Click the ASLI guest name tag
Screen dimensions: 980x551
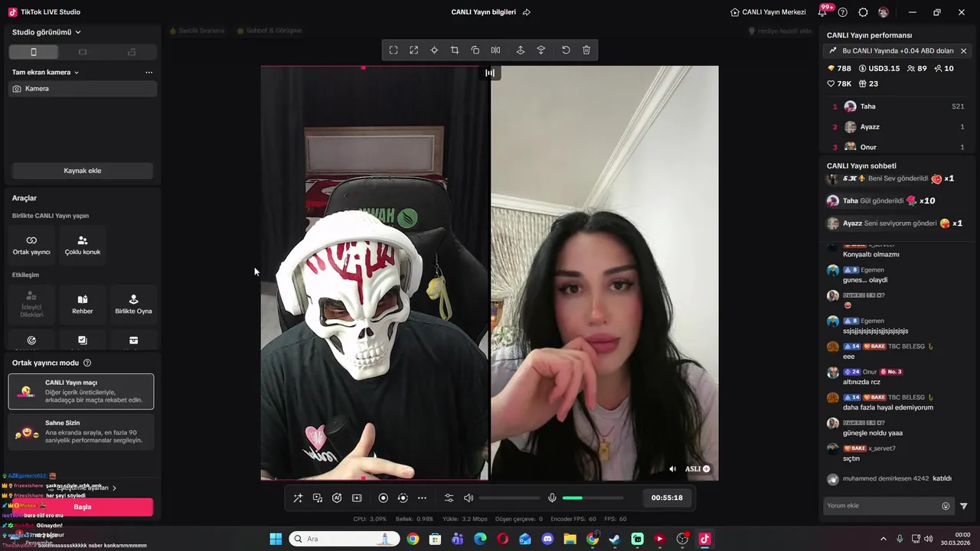coord(697,469)
